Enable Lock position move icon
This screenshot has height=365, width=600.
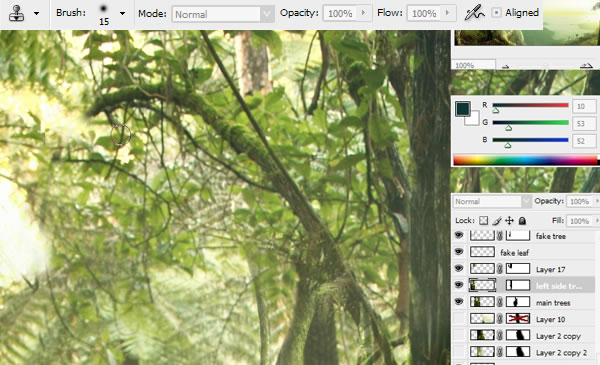tap(509, 221)
